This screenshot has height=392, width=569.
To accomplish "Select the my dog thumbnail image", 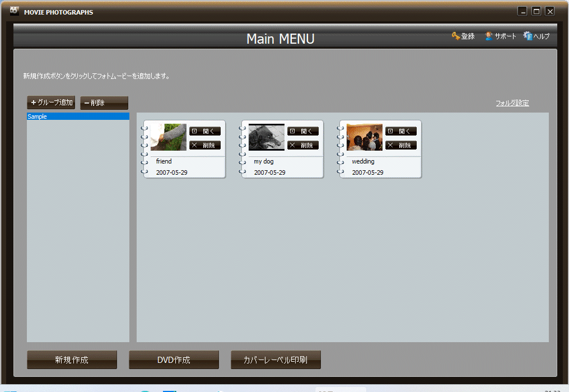I will pos(267,137).
